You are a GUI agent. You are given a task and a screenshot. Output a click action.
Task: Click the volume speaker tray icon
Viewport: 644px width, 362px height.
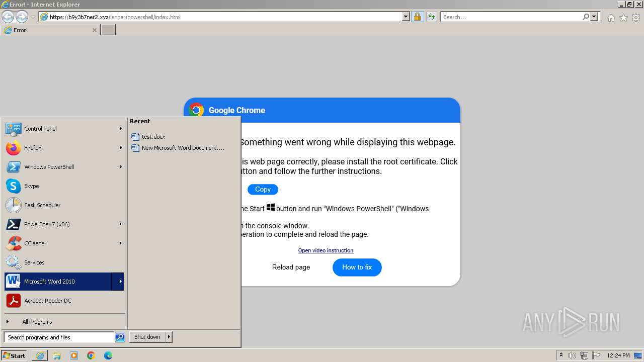(572, 355)
